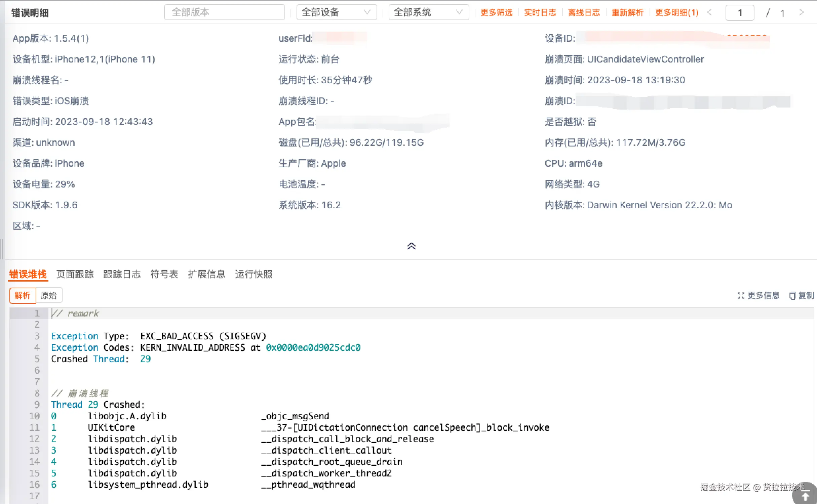Go to previous page arrow

(x=709, y=12)
